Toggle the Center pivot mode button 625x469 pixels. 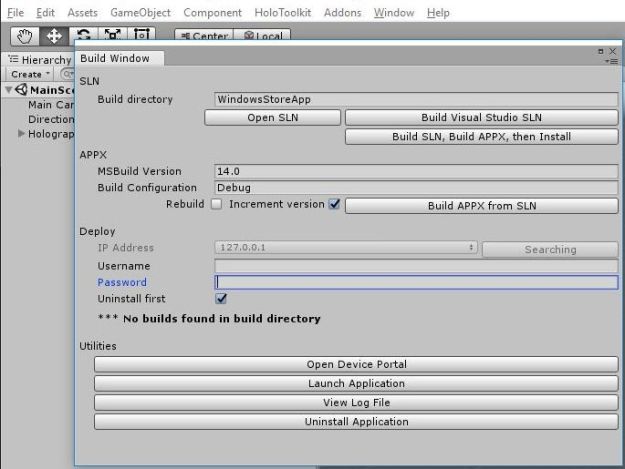coord(203,37)
